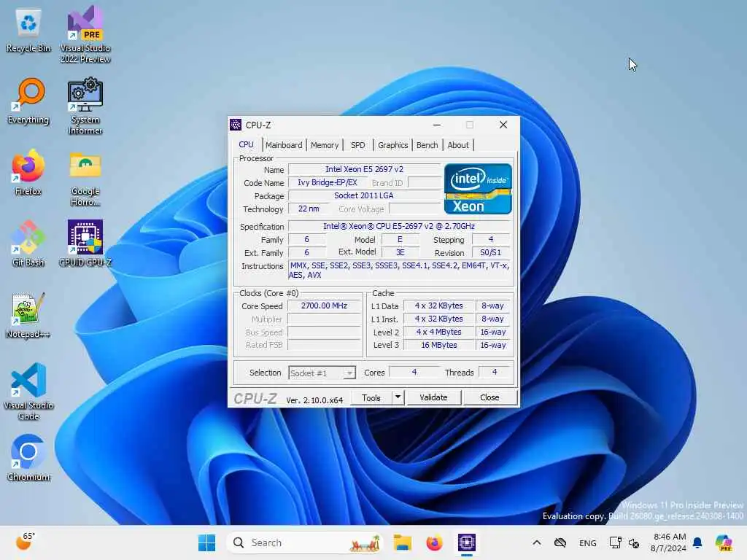
Task: Click the Name field Intel Xeon E5 2697 v2
Action: click(x=364, y=169)
